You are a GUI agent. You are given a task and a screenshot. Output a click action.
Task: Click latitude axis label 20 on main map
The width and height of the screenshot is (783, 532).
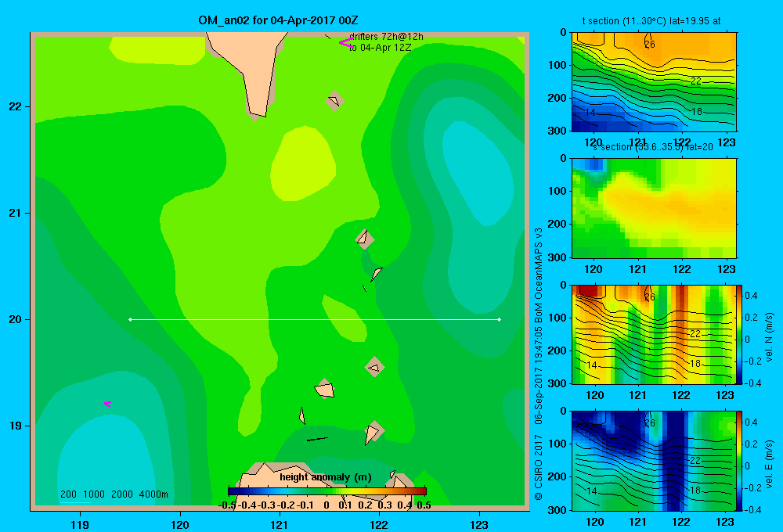pyautogui.click(x=16, y=319)
